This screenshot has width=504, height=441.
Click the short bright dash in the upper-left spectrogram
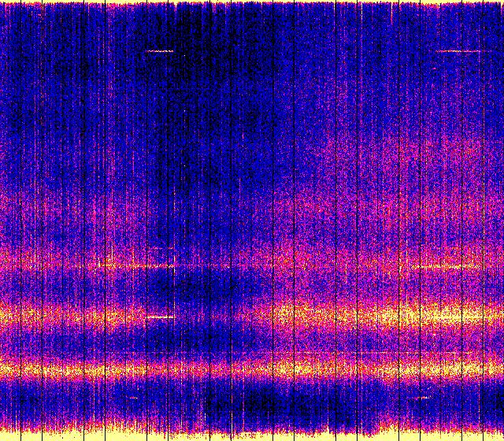(x=160, y=51)
